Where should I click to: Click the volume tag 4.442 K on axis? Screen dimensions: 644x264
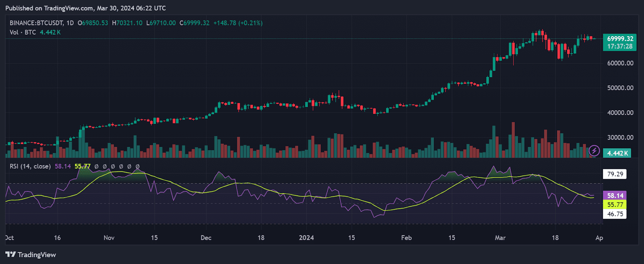pyautogui.click(x=617, y=153)
